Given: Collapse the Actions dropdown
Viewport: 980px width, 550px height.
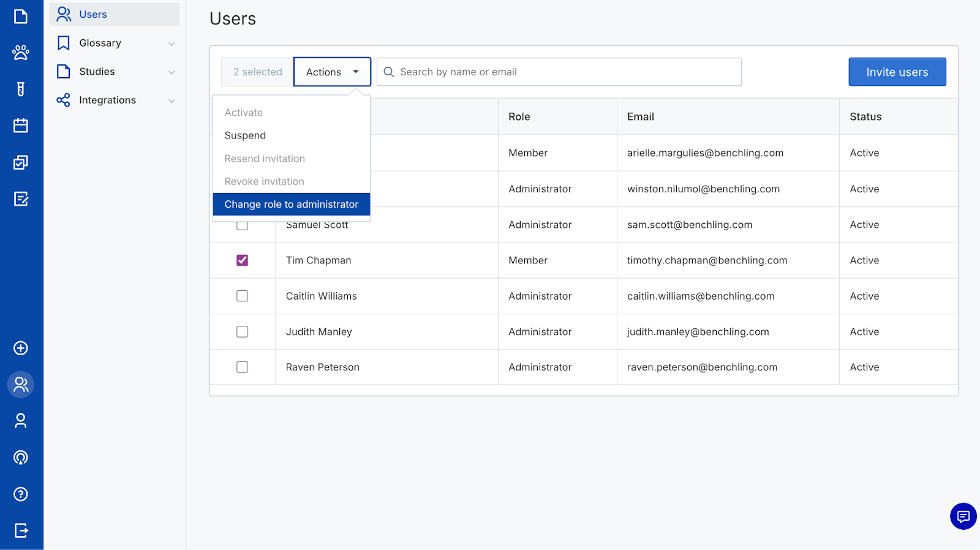Looking at the screenshot, I should (332, 72).
